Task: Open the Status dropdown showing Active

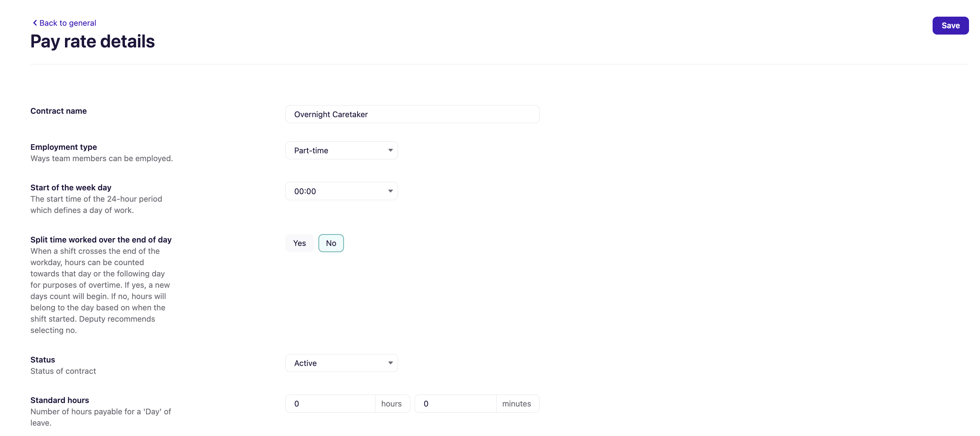Action: pyautogui.click(x=341, y=363)
